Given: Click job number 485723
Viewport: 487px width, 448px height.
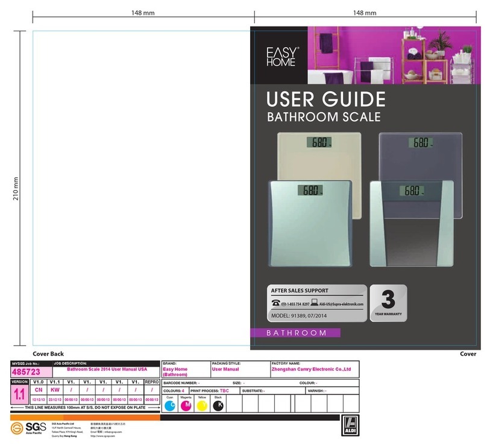Looking at the screenshot, I should (26, 372).
